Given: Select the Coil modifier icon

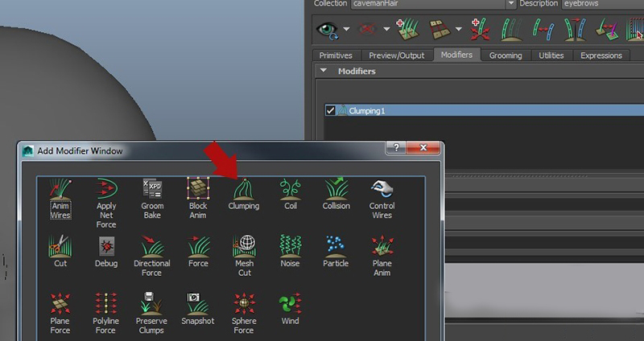Looking at the screenshot, I should (x=291, y=195).
